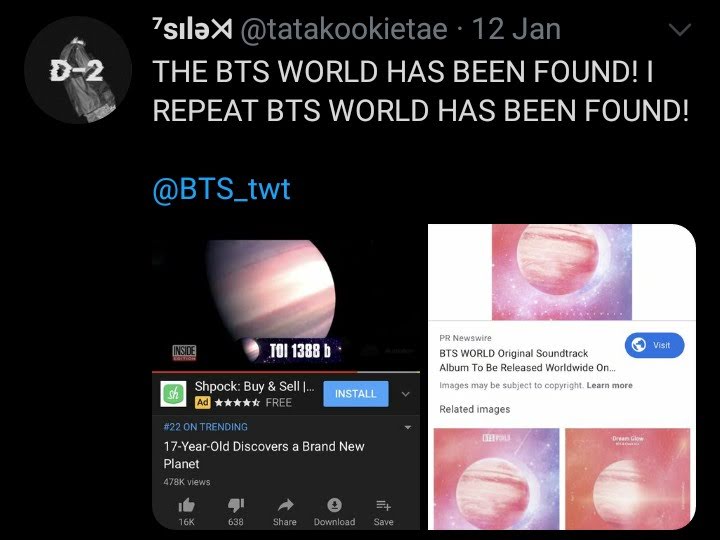Expand the Shpock ad chevron
The height and width of the screenshot is (540, 720).
pos(405,394)
